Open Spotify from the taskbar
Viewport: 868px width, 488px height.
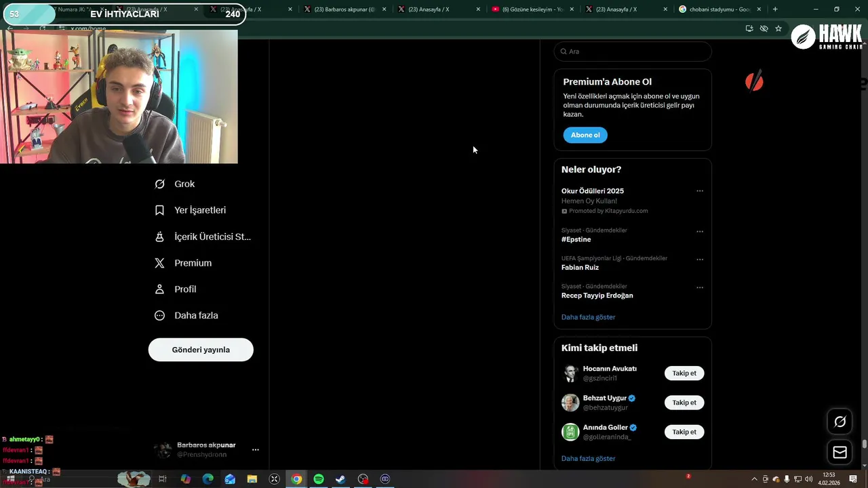point(319,479)
